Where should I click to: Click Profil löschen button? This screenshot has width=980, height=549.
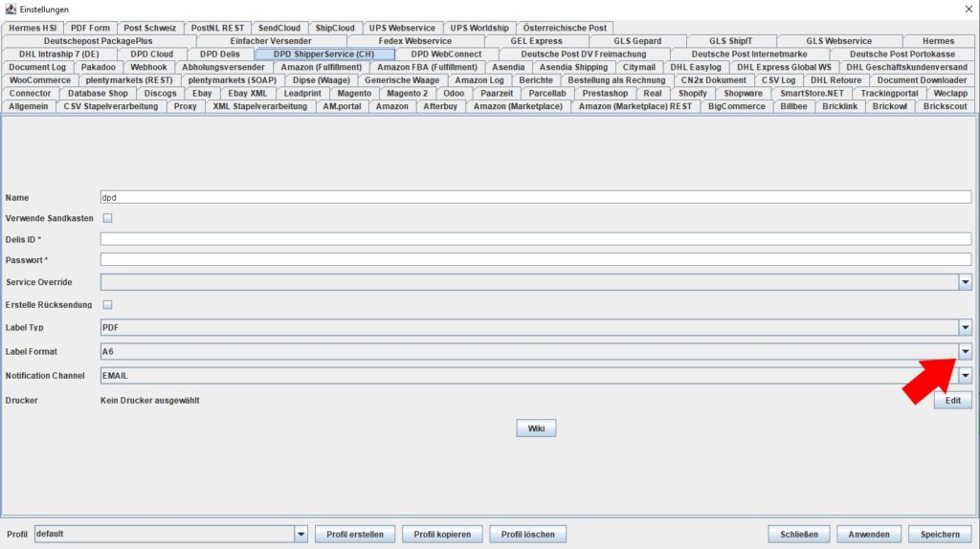(x=527, y=534)
